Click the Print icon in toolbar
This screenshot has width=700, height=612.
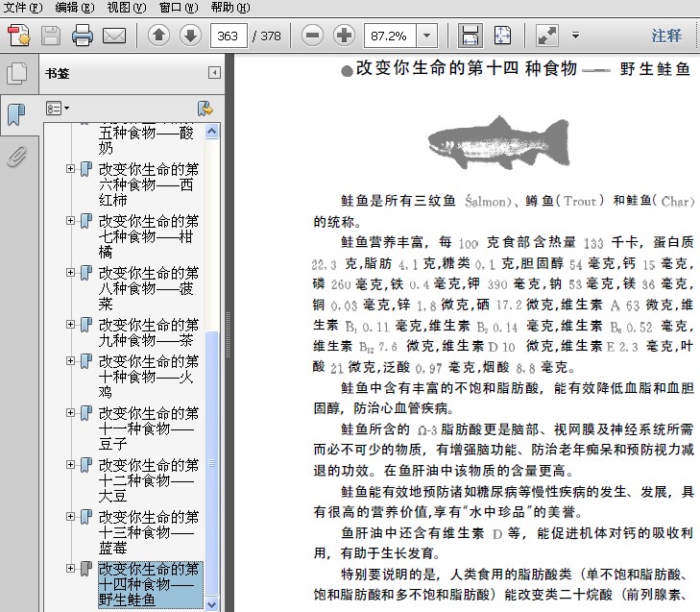click(x=83, y=37)
